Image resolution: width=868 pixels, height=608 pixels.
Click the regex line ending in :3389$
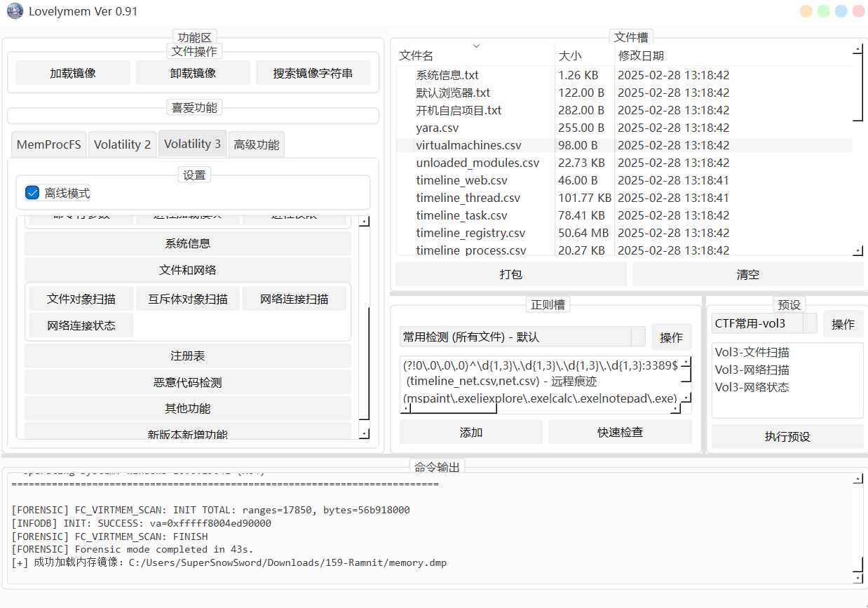540,365
